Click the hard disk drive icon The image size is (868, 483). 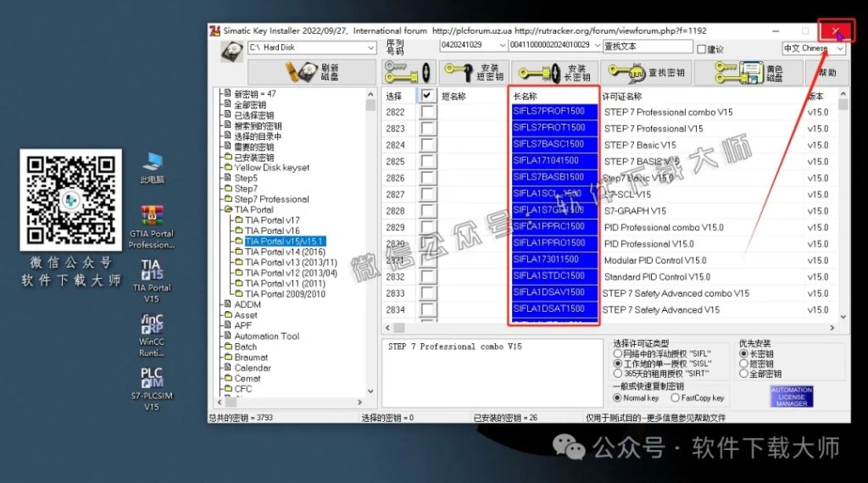point(232,52)
